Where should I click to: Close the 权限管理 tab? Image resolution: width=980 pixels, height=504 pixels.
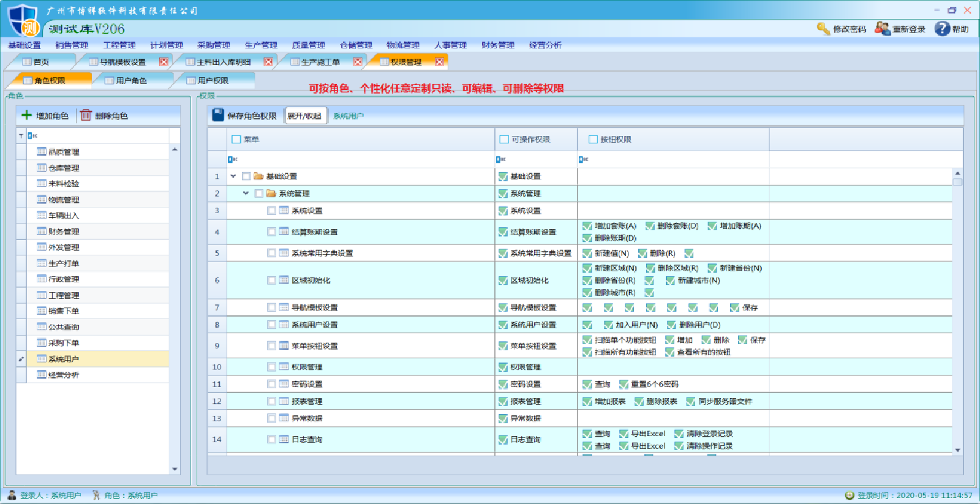(x=439, y=62)
